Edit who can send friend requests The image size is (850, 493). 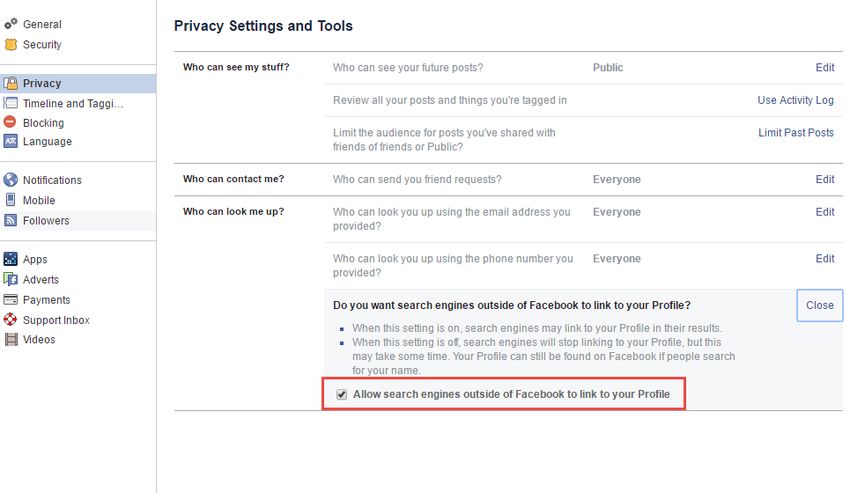coord(825,179)
